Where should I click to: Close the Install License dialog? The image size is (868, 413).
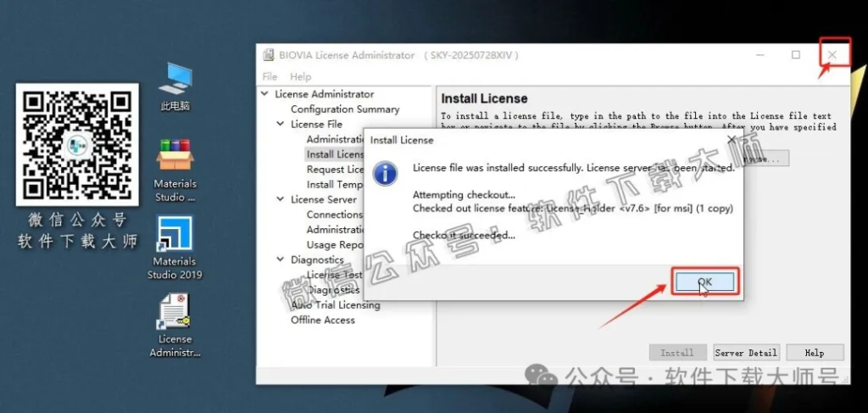pos(732,140)
